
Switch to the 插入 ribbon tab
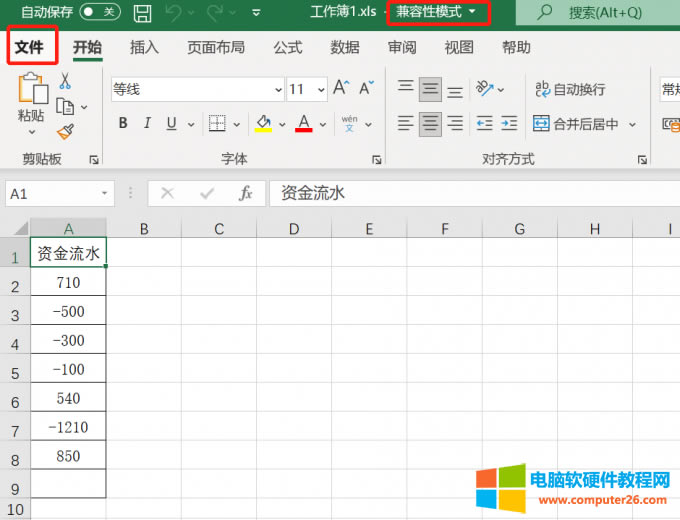point(144,47)
